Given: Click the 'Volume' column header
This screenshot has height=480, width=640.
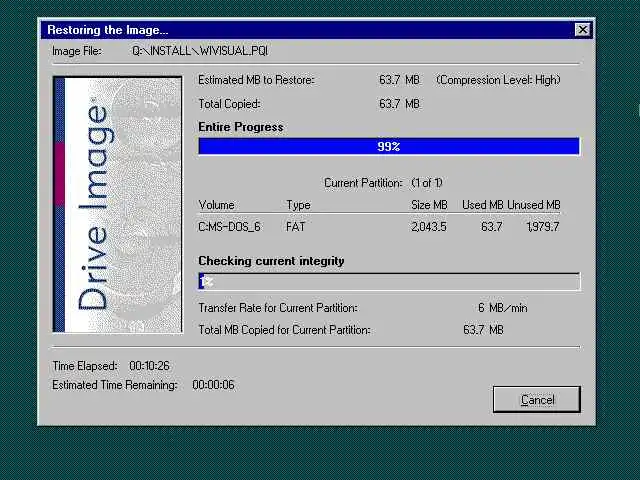Looking at the screenshot, I should [216, 205].
